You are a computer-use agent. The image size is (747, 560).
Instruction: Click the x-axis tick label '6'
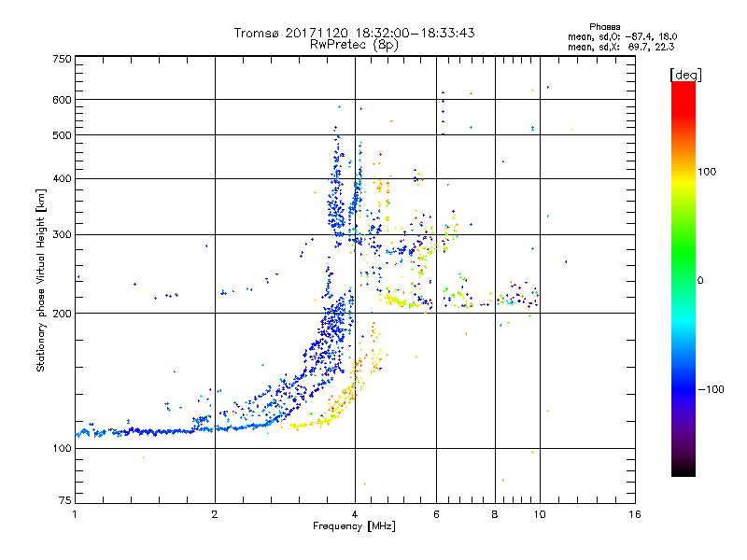click(x=436, y=514)
